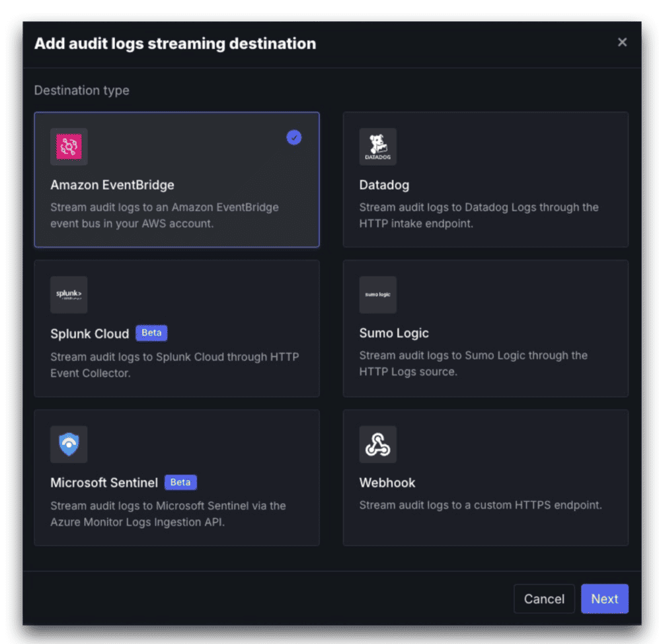This screenshot has width=661, height=644.
Task: Click the Splunk logo icon
Action: tap(69, 295)
